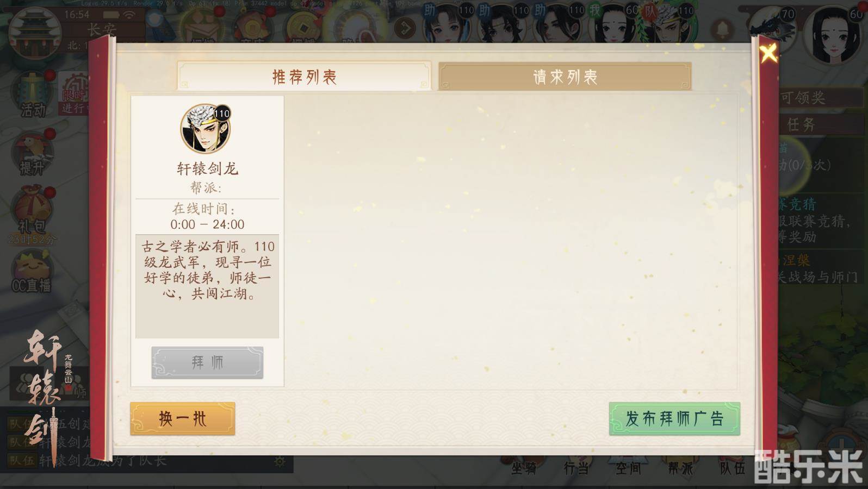Click 发布拜师广告 button

(x=674, y=418)
